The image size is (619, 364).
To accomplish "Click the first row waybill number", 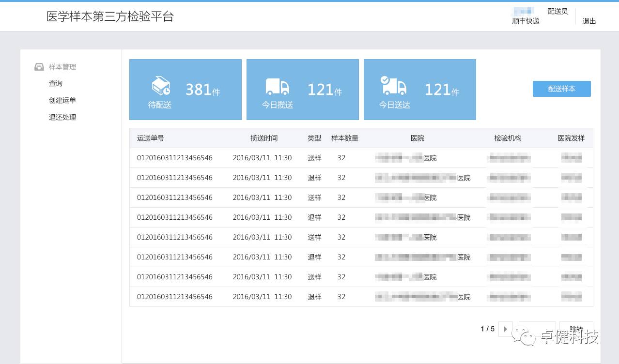I will click(x=174, y=158).
